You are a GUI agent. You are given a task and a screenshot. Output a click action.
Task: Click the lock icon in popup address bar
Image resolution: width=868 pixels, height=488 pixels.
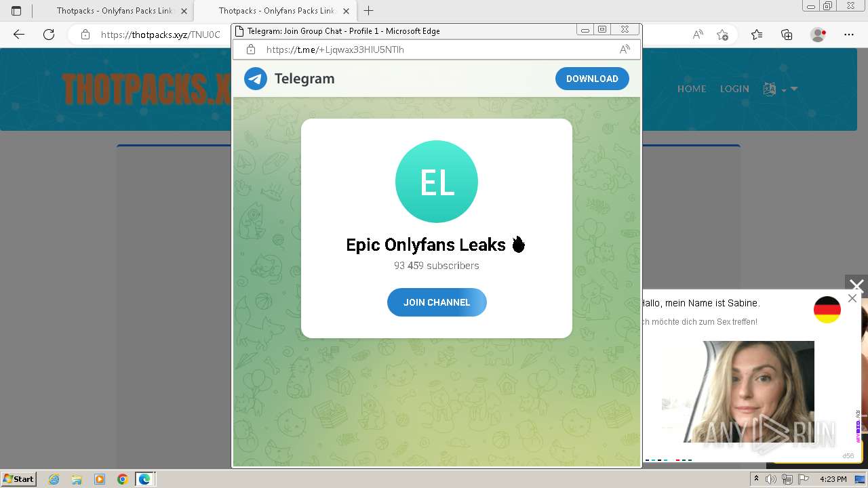(251, 49)
